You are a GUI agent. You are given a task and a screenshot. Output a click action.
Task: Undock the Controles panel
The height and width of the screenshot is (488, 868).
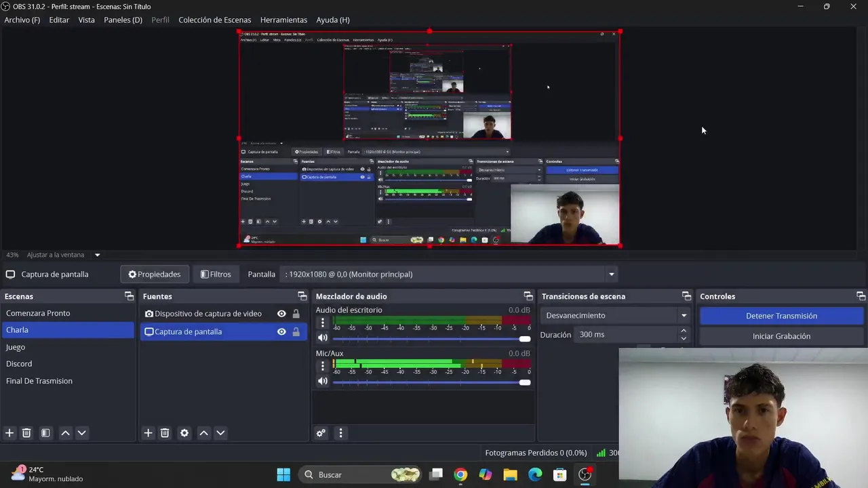(x=861, y=296)
